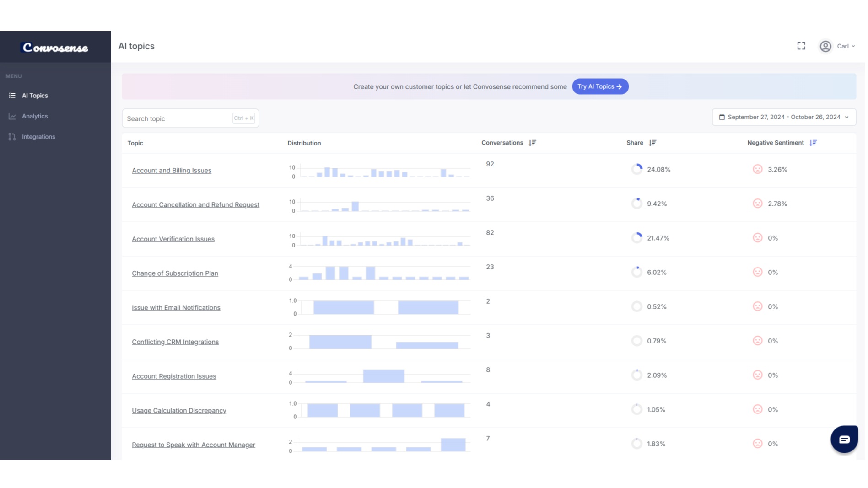The height and width of the screenshot is (488, 868).
Task: Click the user avatar icon
Action: click(x=825, y=46)
